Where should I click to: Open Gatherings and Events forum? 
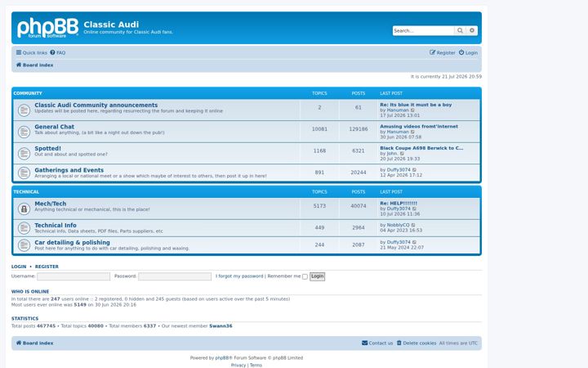[x=69, y=170]
